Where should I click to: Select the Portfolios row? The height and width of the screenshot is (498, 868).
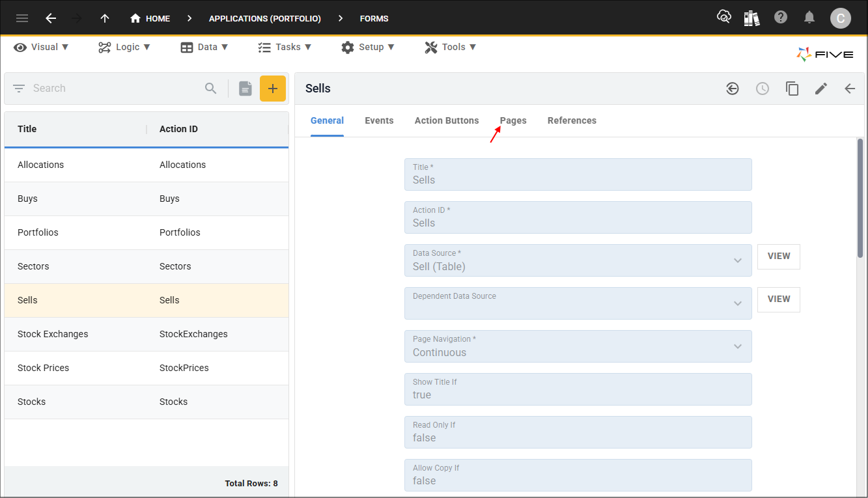pyautogui.click(x=147, y=232)
